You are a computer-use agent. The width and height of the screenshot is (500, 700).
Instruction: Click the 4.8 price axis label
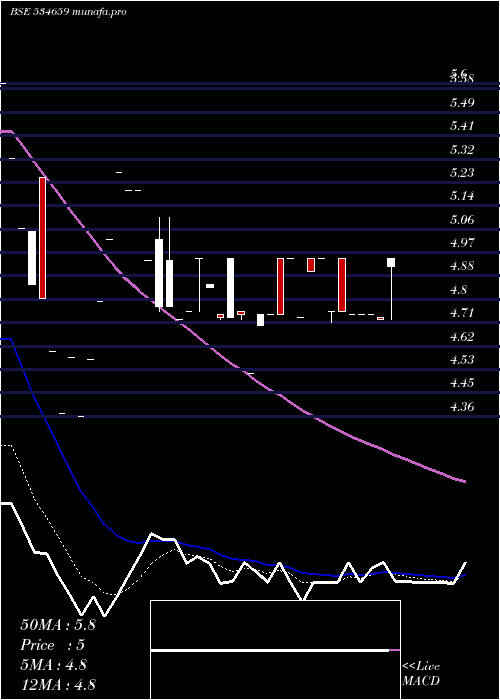[458, 290]
